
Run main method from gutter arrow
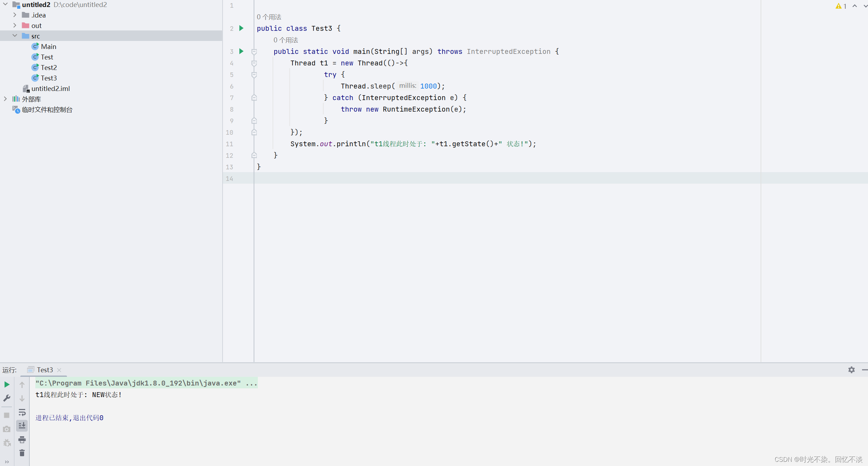(241, 51)
